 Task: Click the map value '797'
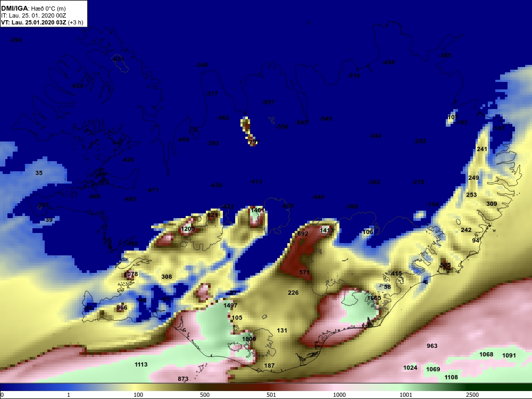[x=254, y=142]
